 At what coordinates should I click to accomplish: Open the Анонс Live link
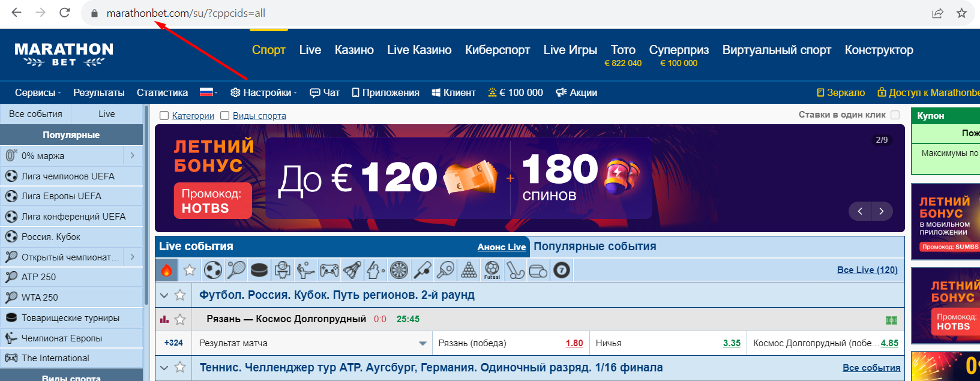[502, 247]
